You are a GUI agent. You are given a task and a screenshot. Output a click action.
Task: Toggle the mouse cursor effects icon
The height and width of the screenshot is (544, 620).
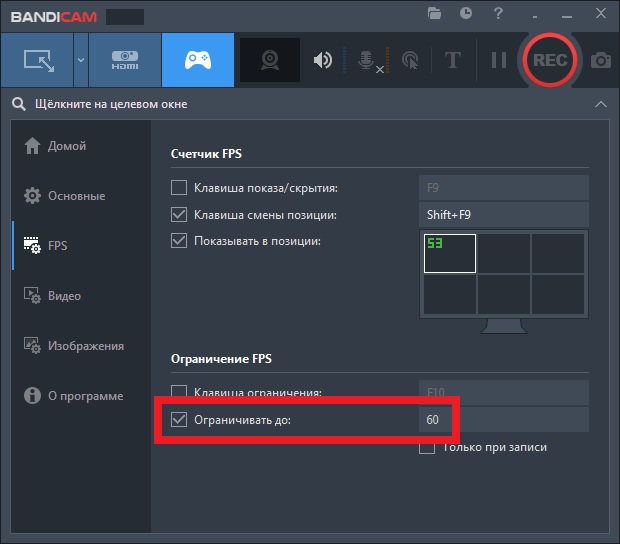click(x=409, y=60)
